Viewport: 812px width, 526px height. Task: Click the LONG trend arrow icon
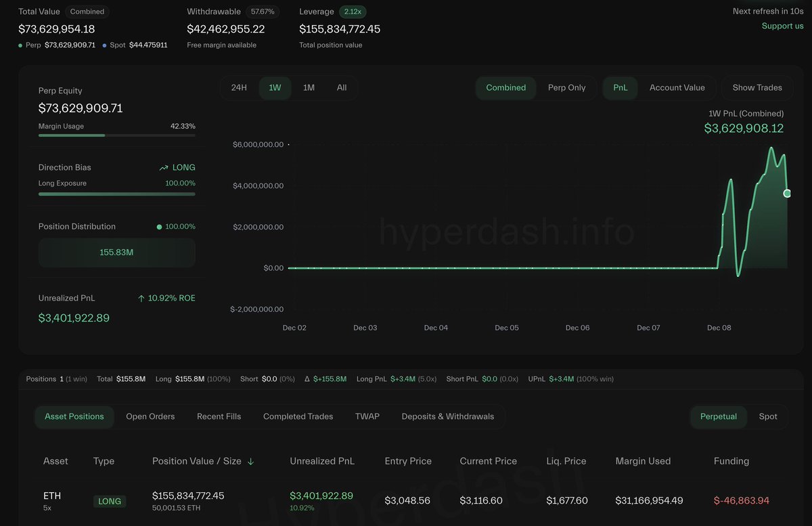coord(164,168)
